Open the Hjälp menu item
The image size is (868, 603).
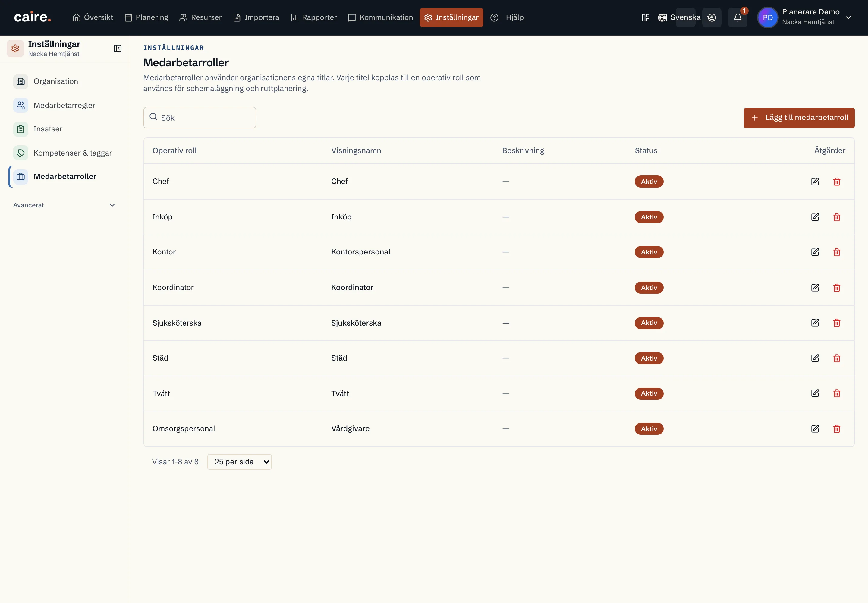[507, 17]
